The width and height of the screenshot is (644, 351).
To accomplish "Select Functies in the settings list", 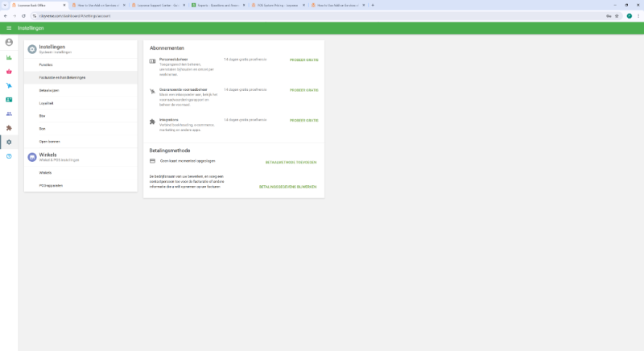I will pos(46,64).
